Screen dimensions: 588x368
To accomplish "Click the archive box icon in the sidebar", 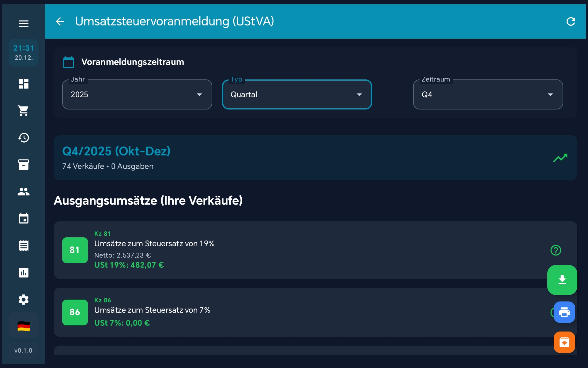I will pos(24,165).
